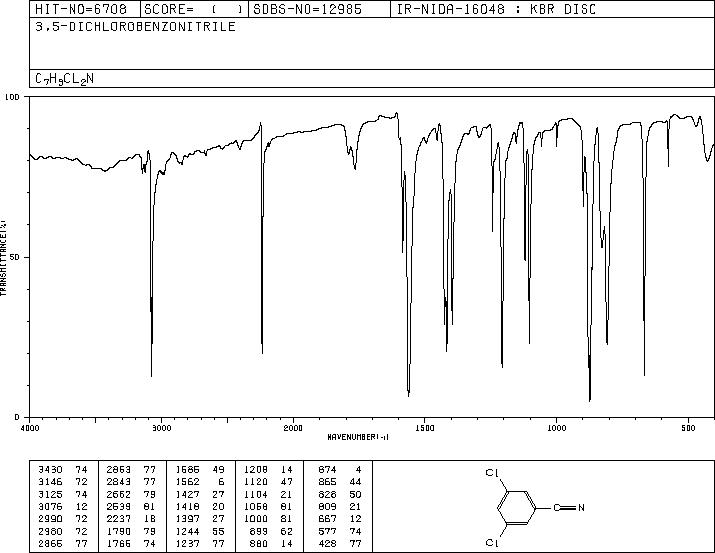Select peak table entry 880

272,543
